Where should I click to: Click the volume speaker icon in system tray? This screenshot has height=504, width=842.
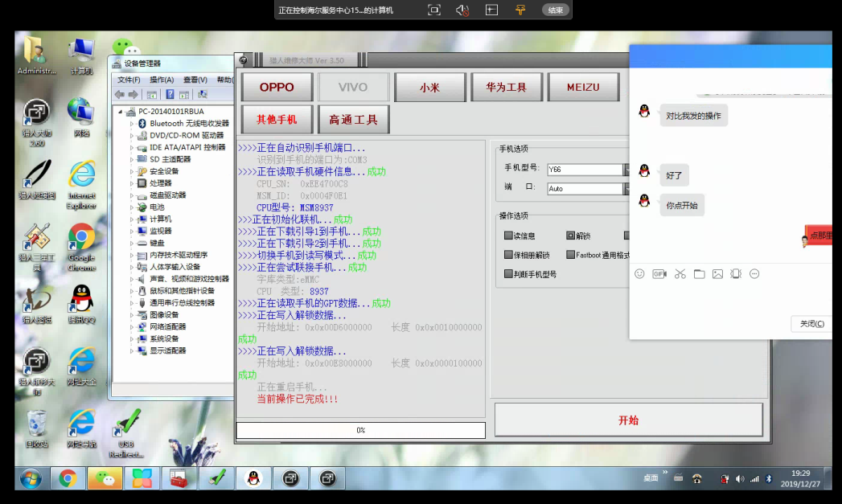tap(740, 479)
